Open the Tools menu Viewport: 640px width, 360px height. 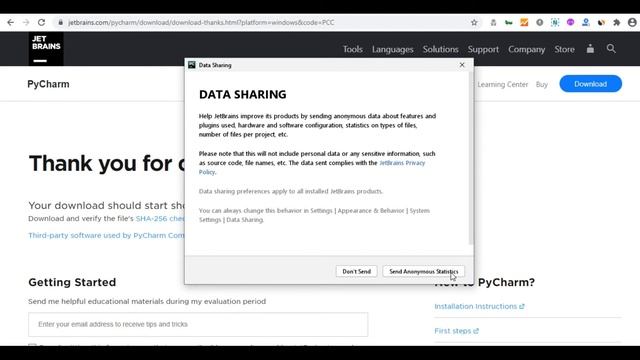pos(353,49)
